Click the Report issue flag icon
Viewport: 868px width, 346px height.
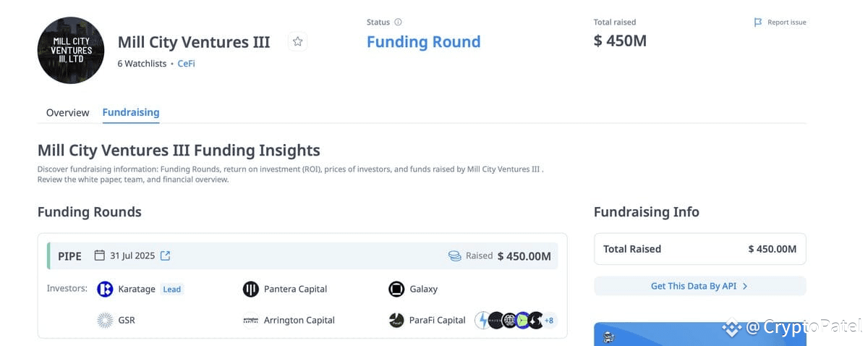coord(758,22)
